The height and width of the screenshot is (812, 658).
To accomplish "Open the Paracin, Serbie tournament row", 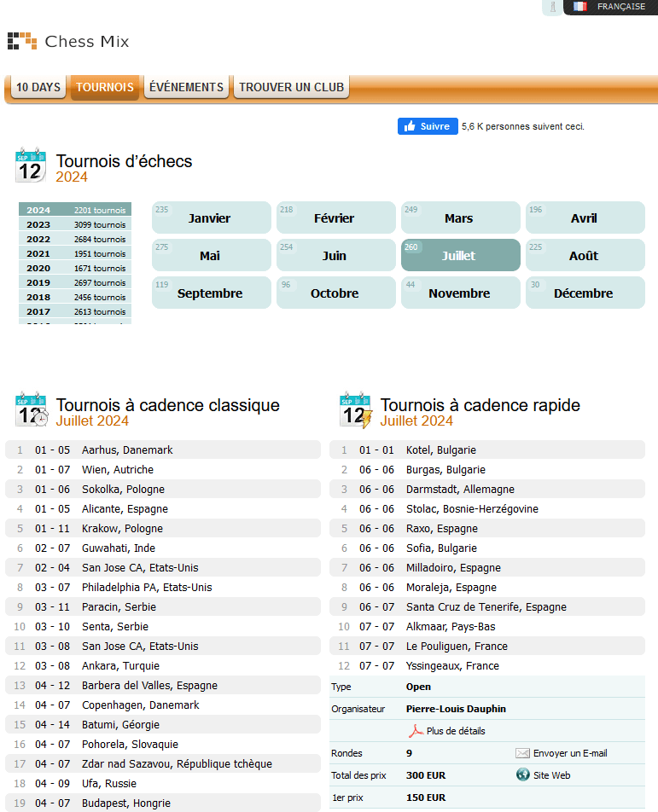I will pyautogui.click(x=163, y=607).
